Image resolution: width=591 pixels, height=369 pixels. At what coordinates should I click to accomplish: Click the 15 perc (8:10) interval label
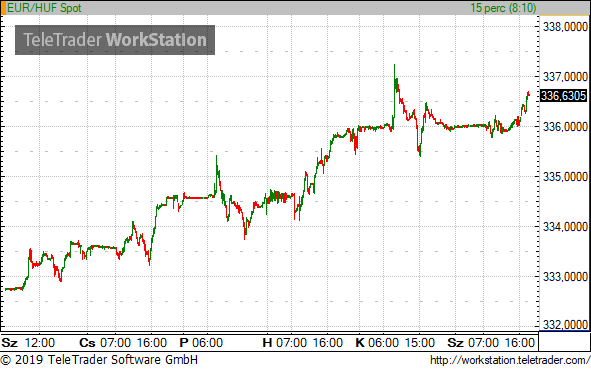coord(503,8)
